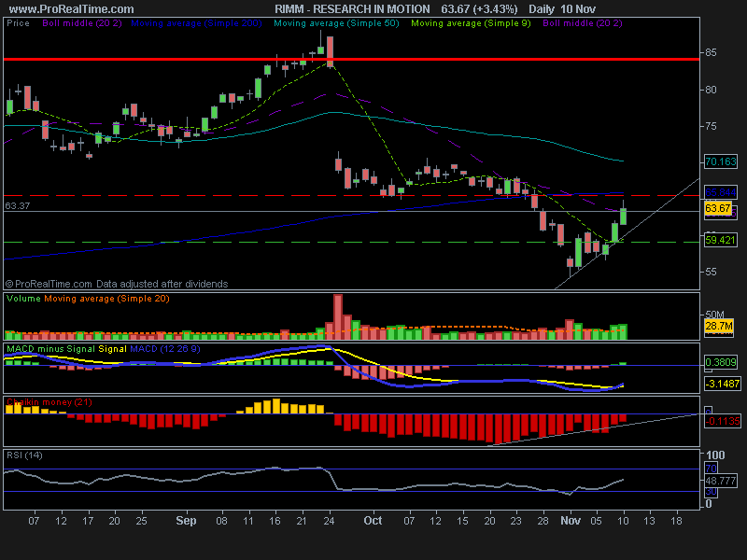Select the RIMM - RESEARCH IN MOTION title
747x560 pixels.
352,9
